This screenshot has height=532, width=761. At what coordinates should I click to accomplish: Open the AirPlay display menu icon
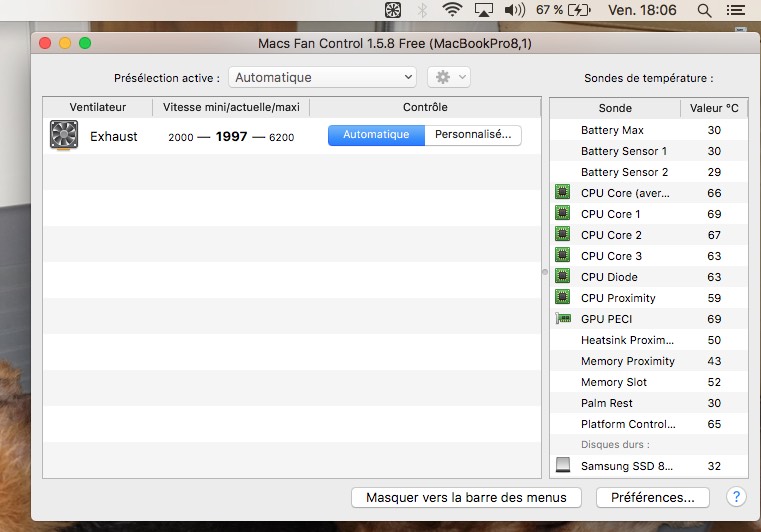click(x=483, y=10)
